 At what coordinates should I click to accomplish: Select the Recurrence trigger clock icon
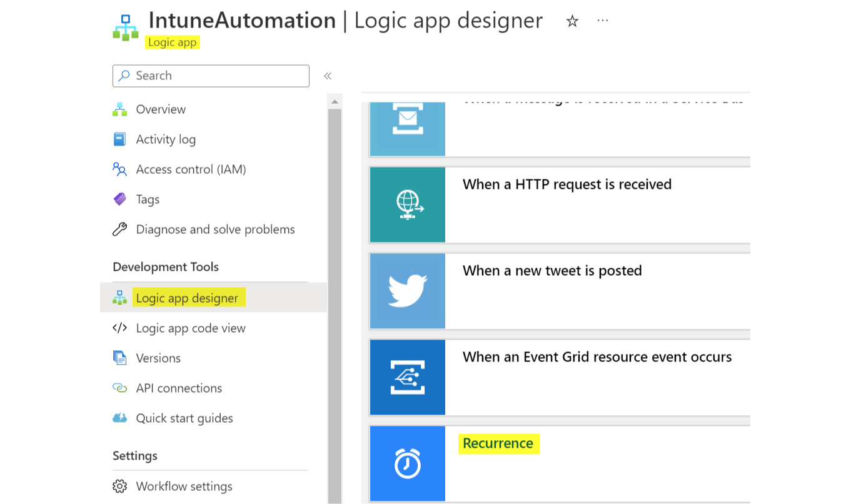click(407, 463)
